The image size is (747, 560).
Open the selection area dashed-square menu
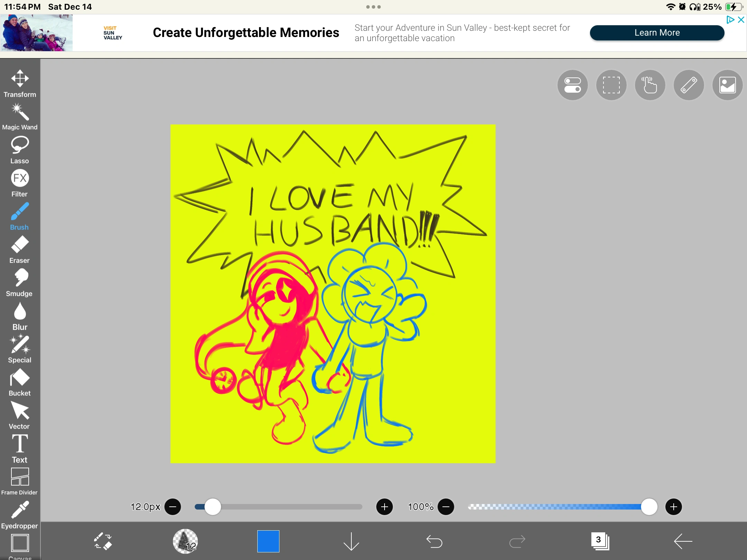click(x=611, y=85)
